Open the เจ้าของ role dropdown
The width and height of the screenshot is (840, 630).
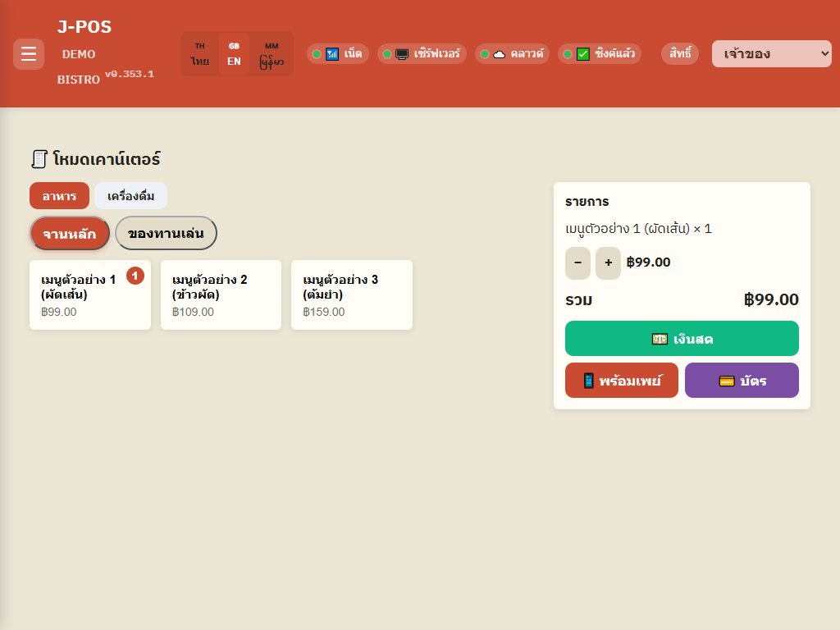[x=771, y=53]
